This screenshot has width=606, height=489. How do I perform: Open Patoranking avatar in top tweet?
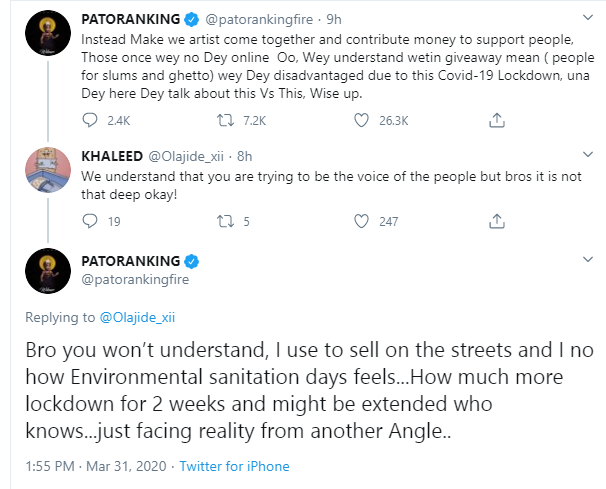pos(44,34)
